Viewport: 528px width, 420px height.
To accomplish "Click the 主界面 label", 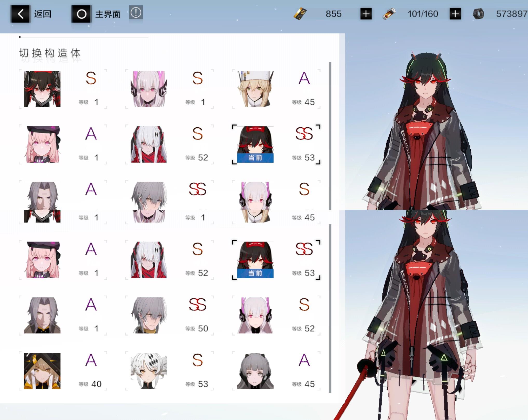I will [108, 14].
